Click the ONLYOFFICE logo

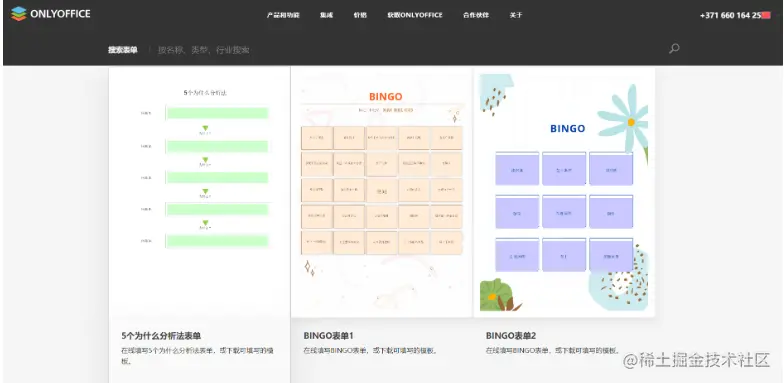50,14
